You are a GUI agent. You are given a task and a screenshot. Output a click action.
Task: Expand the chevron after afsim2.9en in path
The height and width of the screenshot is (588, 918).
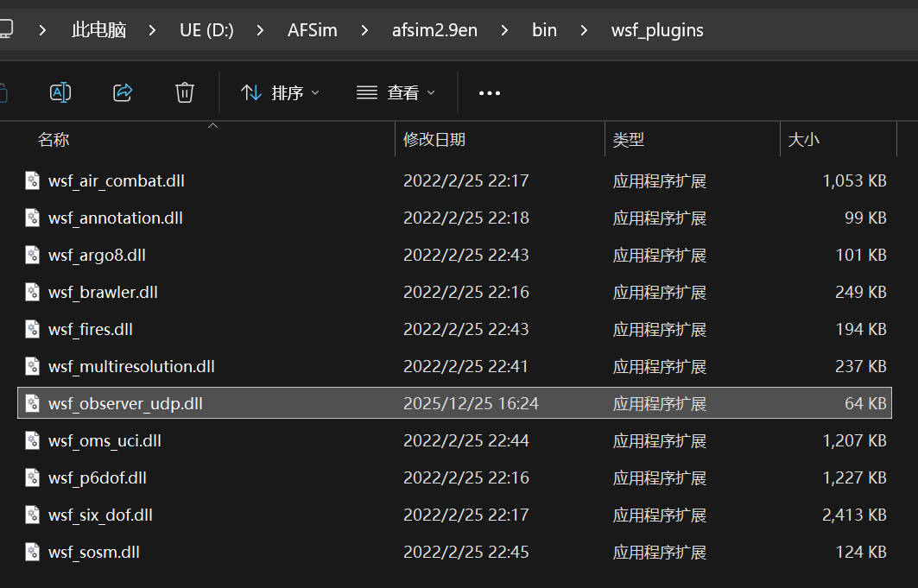point(505,31)
